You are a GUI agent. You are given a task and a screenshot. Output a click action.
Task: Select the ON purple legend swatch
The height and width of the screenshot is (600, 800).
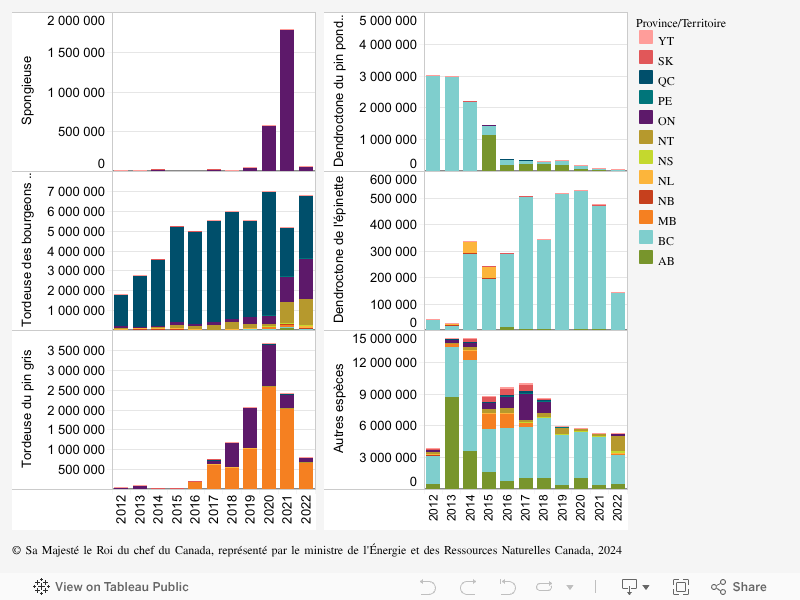[x=646, y=120]
